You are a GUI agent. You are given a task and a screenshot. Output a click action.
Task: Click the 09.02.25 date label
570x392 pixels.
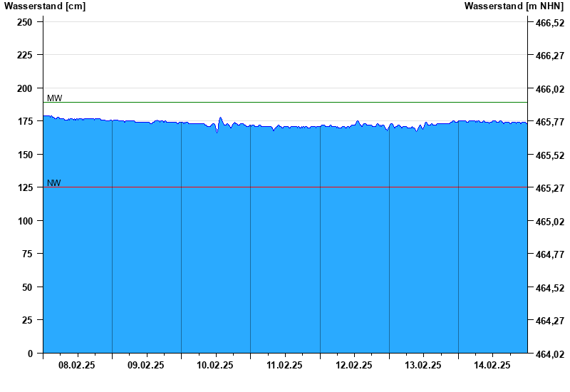pyautogui.click(x=146, y=365)
